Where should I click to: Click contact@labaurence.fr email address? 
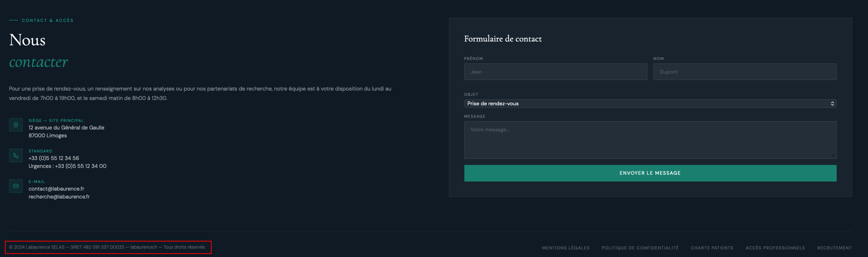pyautogui.click(x=56, y=189)
